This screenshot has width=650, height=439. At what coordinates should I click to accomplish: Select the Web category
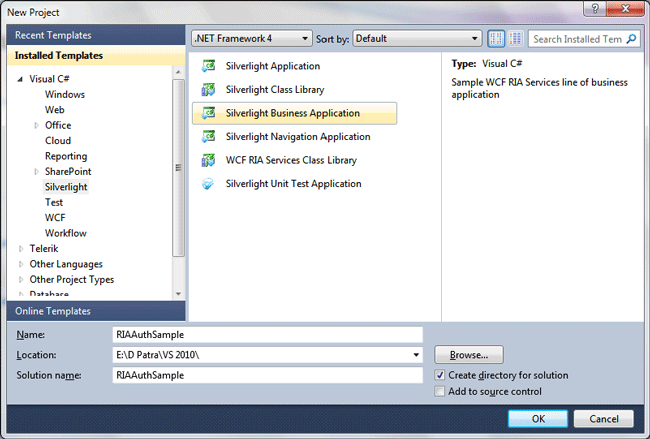tap(55, 110)
